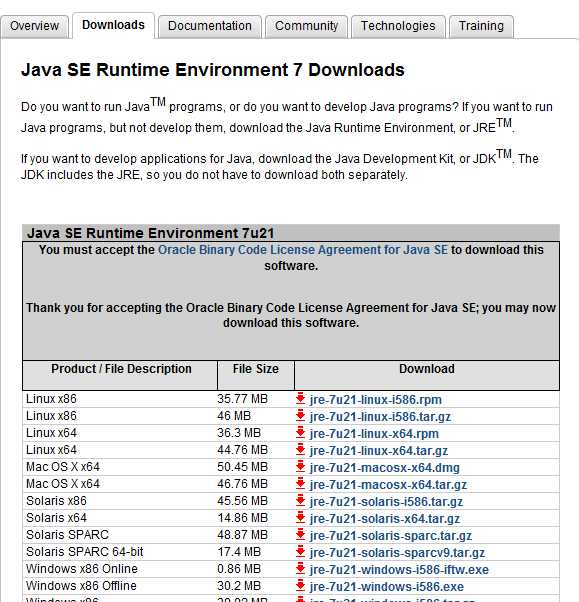This screenshot has width=579, height=602.
Task: Open the Community tab
Action: 306,26
